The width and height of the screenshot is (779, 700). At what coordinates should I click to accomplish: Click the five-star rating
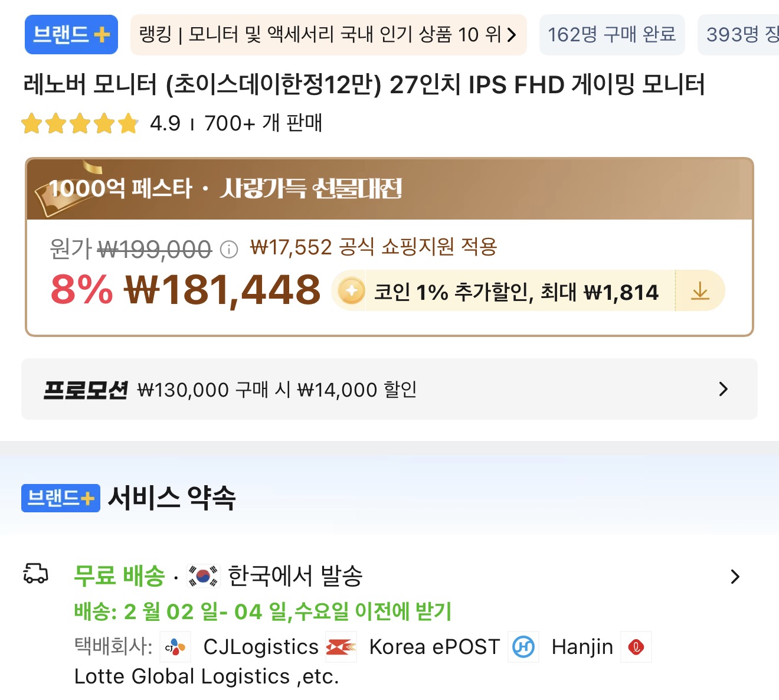coord(80,124)
